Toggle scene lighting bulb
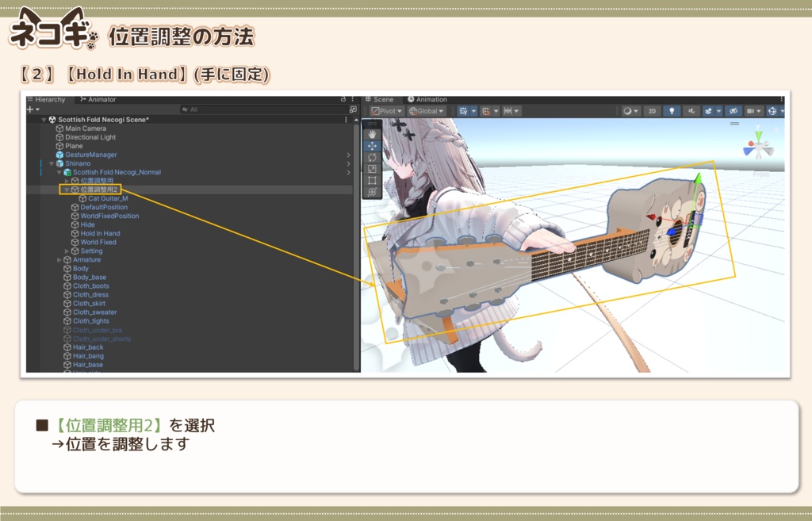812x521 pixels. click(672, 111)
